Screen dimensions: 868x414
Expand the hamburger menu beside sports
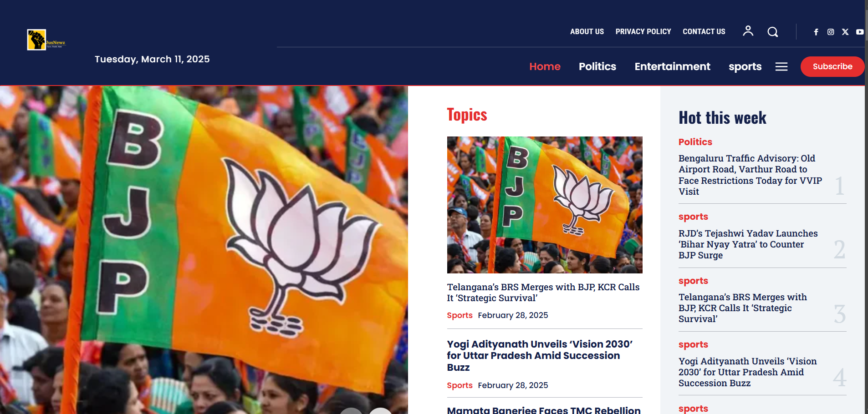click(781, 67)
